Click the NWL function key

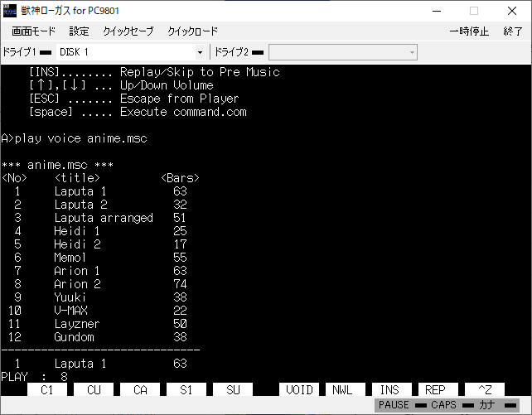tap(346, 389)
